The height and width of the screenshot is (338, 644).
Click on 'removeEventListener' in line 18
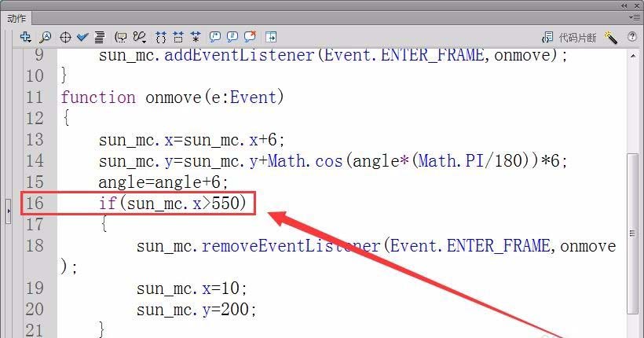(x=291, y=246)
